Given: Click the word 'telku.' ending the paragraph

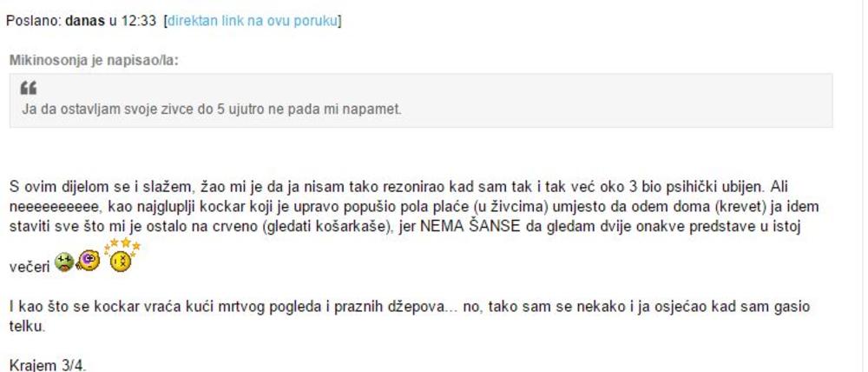Looking at the screenshot, I should pos(26,327).
